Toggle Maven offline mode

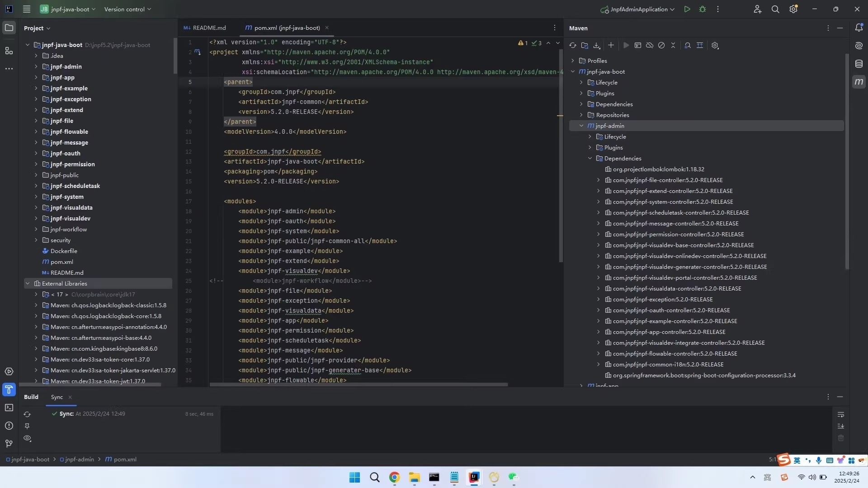coord(650,45)
